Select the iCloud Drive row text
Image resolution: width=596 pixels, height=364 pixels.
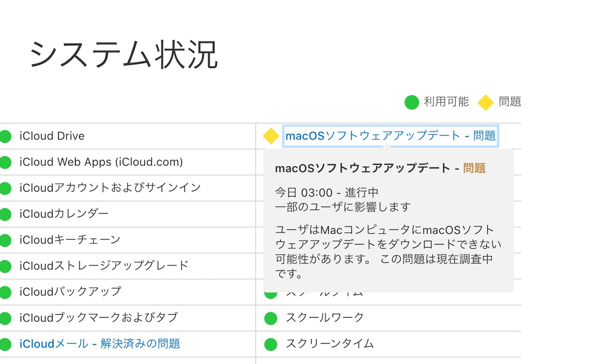[52, 136]
